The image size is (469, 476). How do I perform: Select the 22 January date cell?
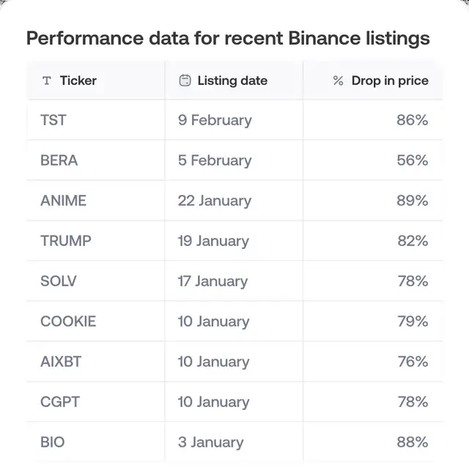pyautogui.click(x=214, y=201)
